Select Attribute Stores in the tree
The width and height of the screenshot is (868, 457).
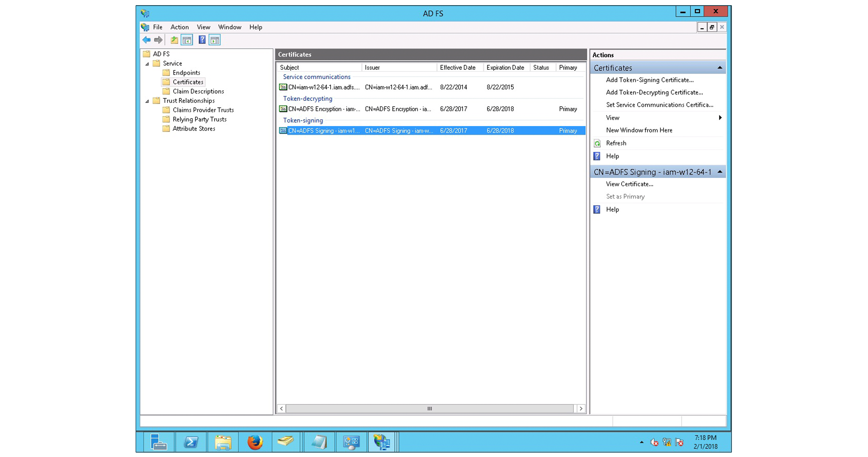pyautogui.click(x=194, y=129)
